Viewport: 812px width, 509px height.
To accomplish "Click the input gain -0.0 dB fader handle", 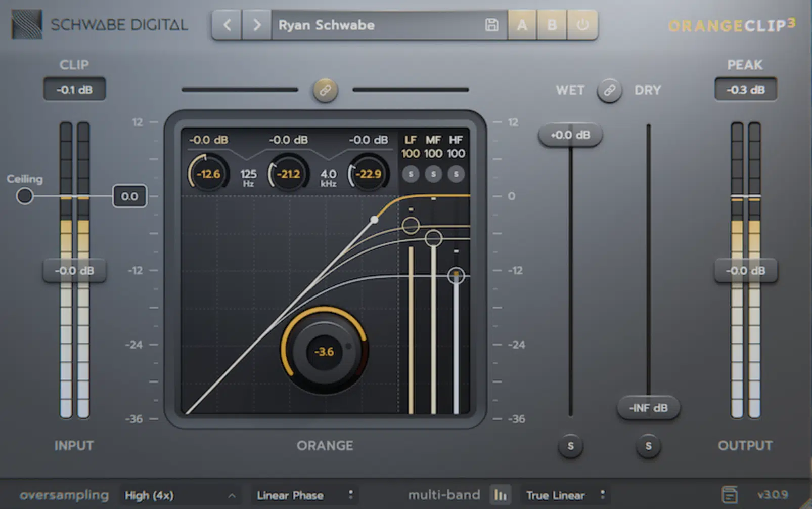I will (x=74, y=271).
